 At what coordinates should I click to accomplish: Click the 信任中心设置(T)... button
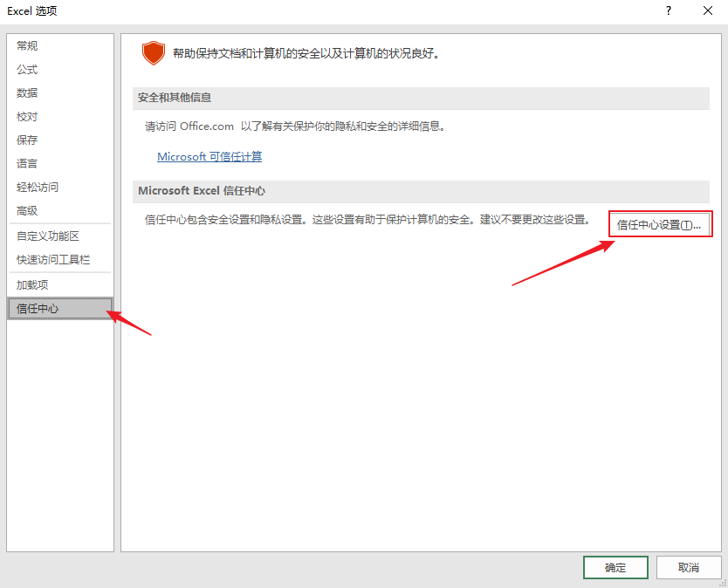[x=660, y=224]
